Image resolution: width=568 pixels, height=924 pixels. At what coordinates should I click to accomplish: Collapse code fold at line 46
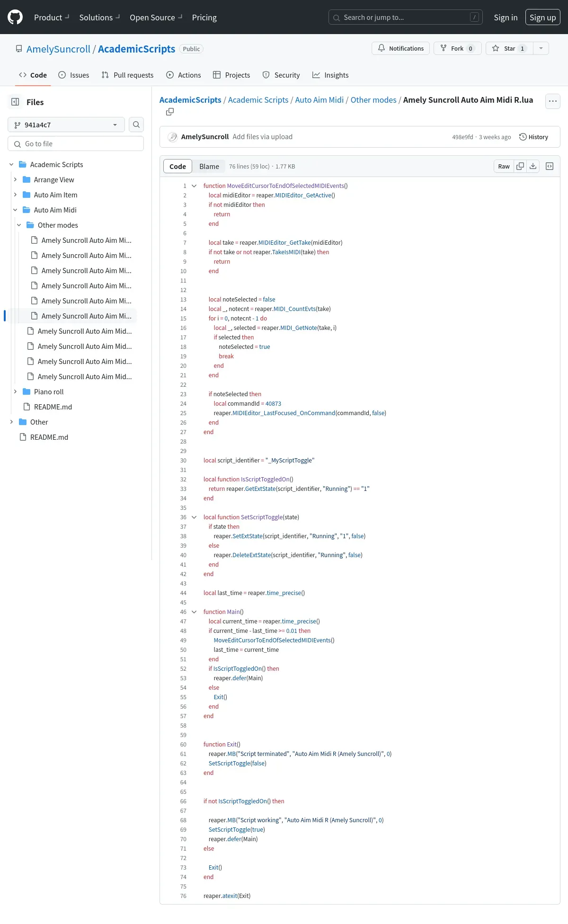194,612
